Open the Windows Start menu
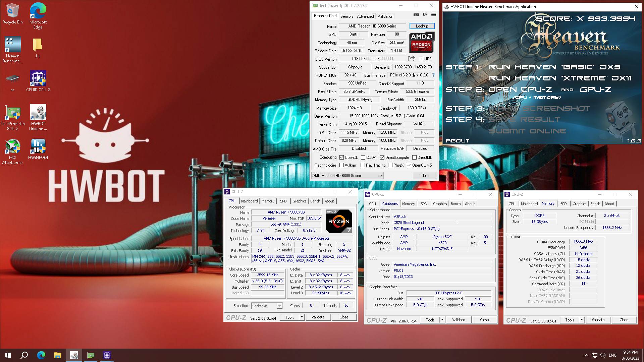Image resolution: width=644 pixels, height=362 pixels. 8,355
